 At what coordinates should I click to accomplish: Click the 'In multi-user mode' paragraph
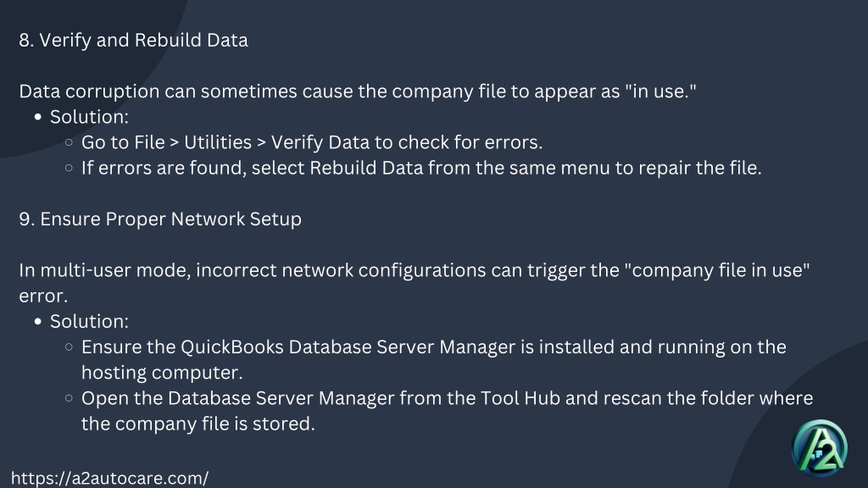click(x=414, y=283)
